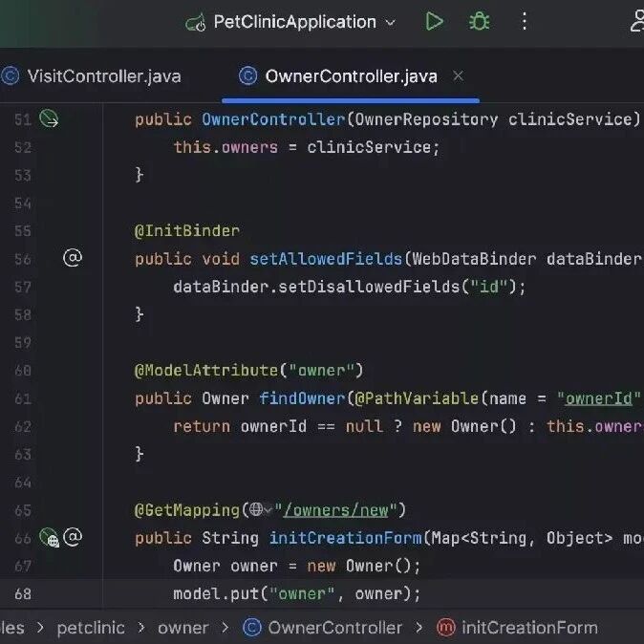Click the Spring bean gutter icon on line 51
Screen dimensions: 644x644
pos(49,119)
